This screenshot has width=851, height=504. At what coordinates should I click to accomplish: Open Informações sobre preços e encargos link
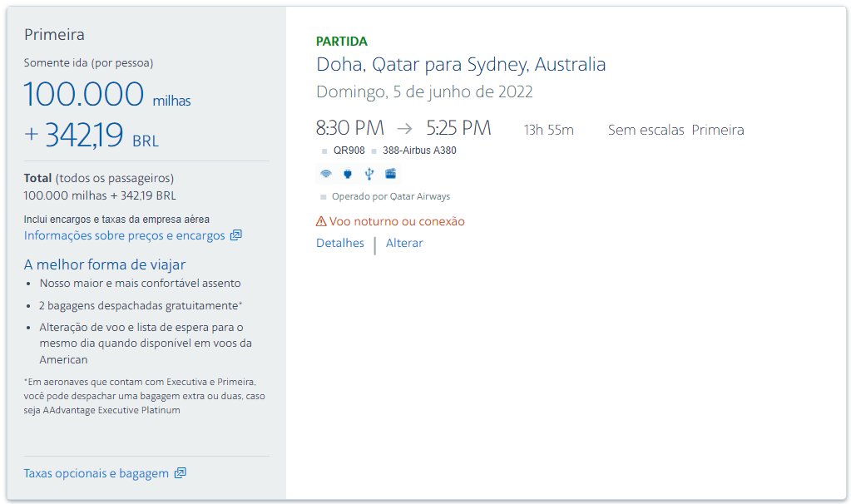(x=124, y=235)
